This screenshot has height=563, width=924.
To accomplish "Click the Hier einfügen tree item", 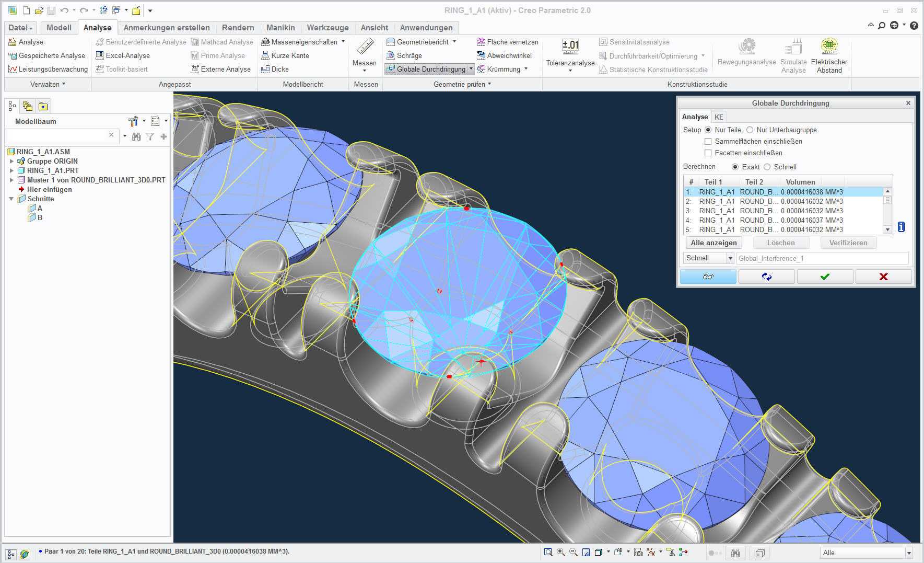I will (x=45, y=189).
